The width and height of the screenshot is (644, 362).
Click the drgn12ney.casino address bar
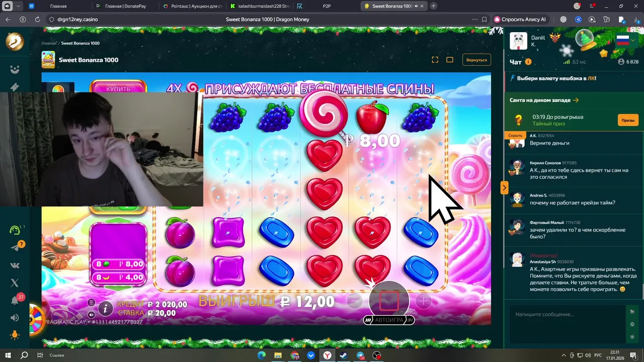(77, 19)
